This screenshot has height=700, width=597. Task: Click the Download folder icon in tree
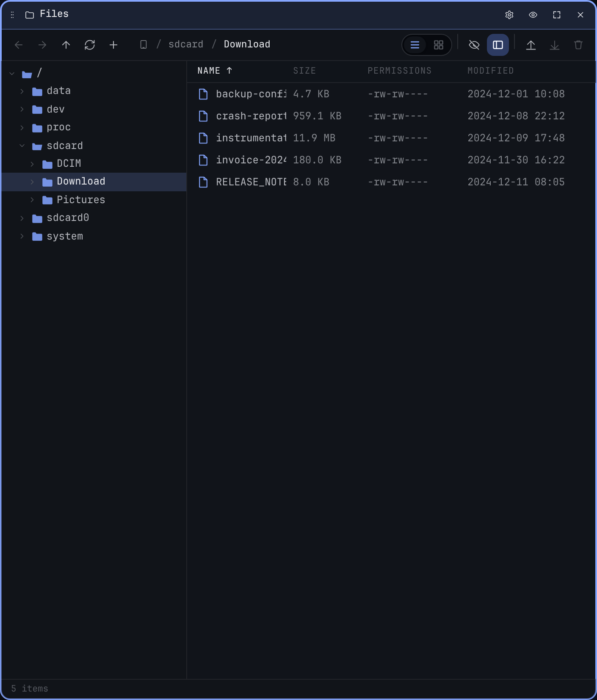[x=47, y=182]
